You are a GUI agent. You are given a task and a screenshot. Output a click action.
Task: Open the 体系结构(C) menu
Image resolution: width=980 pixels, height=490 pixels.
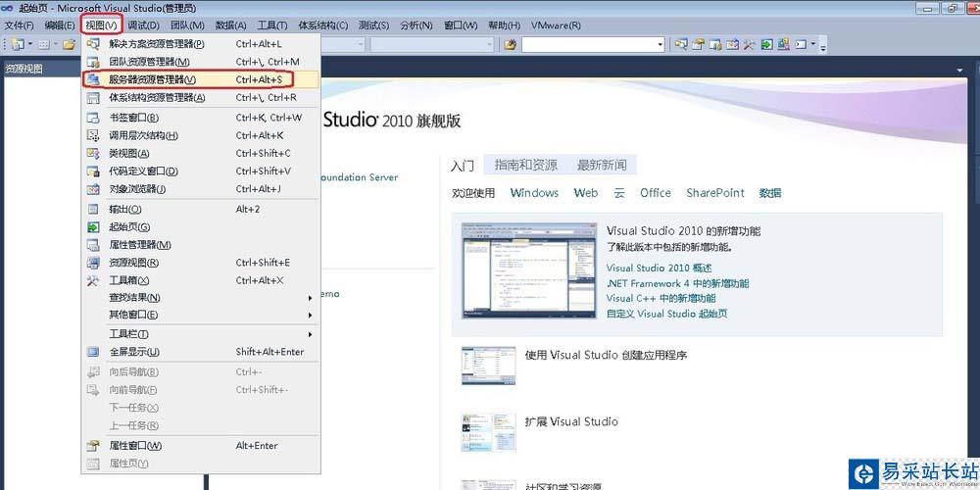click(323, 25)
